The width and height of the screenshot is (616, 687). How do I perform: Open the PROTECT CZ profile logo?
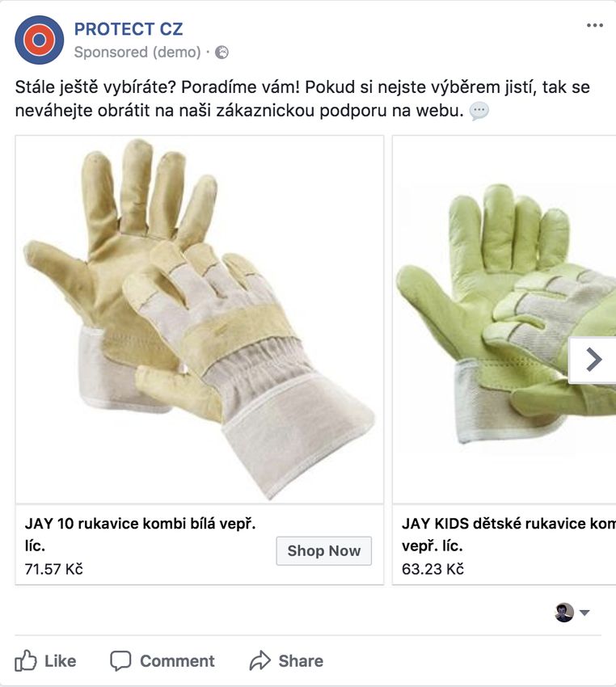tap(39, 40)
